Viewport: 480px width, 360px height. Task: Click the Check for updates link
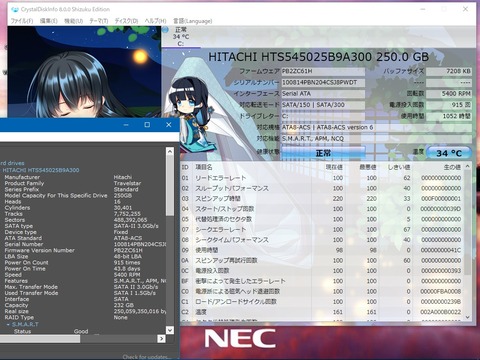pyautogui.click(x=147, y=357)
